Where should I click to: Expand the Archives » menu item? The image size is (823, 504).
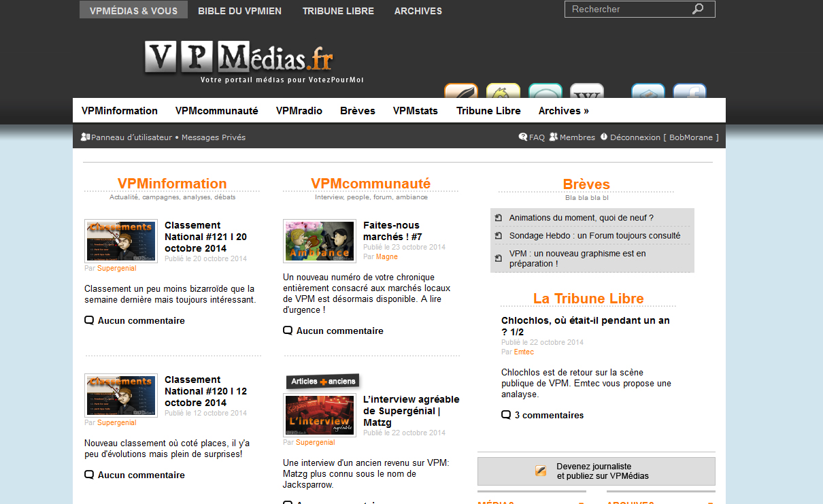564,111
